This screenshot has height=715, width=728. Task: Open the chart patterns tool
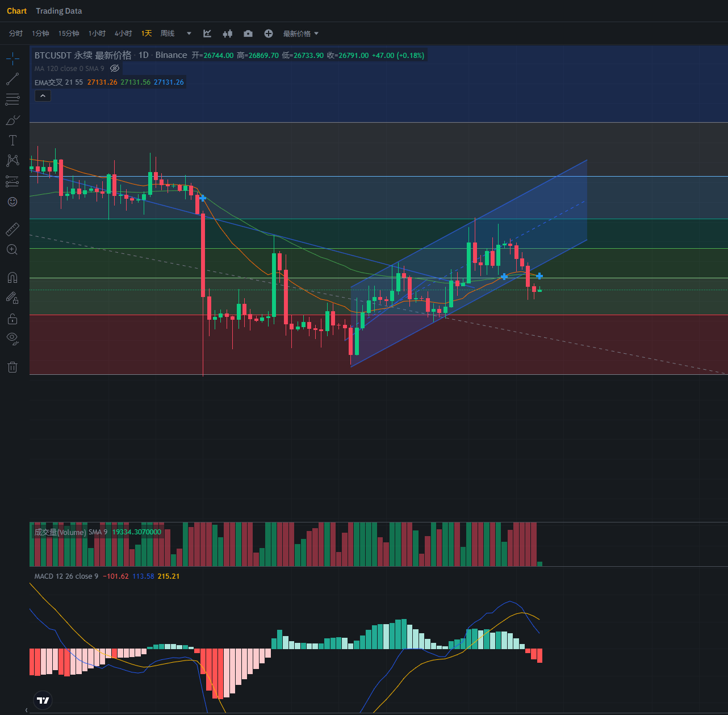pyautogui.click(x=12, y=161)
